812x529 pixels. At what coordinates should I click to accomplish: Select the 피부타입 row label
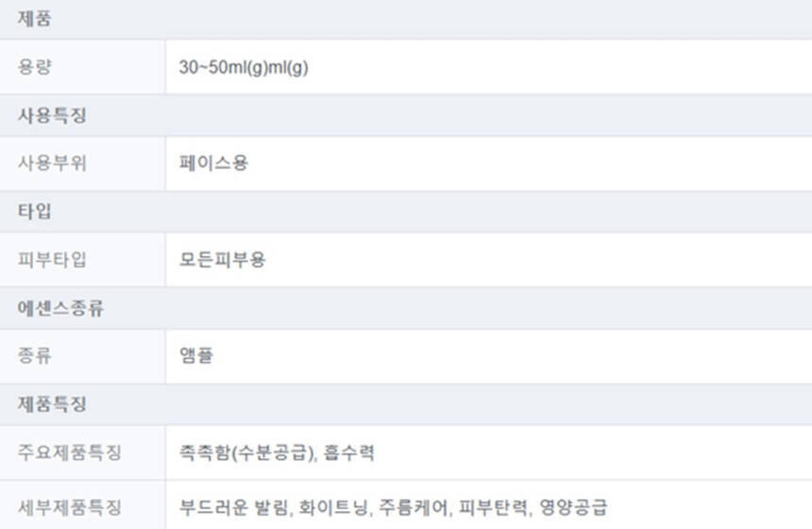coord(51,260)
